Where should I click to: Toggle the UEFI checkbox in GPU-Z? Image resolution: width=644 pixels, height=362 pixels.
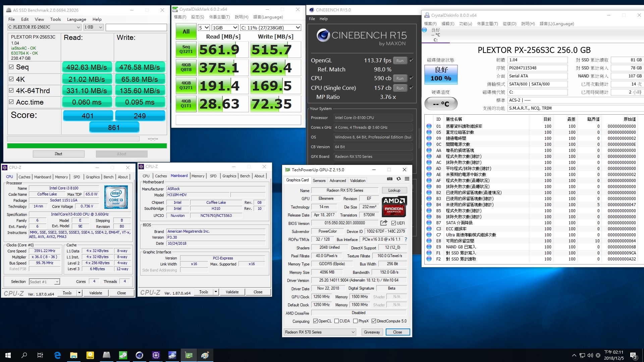[393, 223]
